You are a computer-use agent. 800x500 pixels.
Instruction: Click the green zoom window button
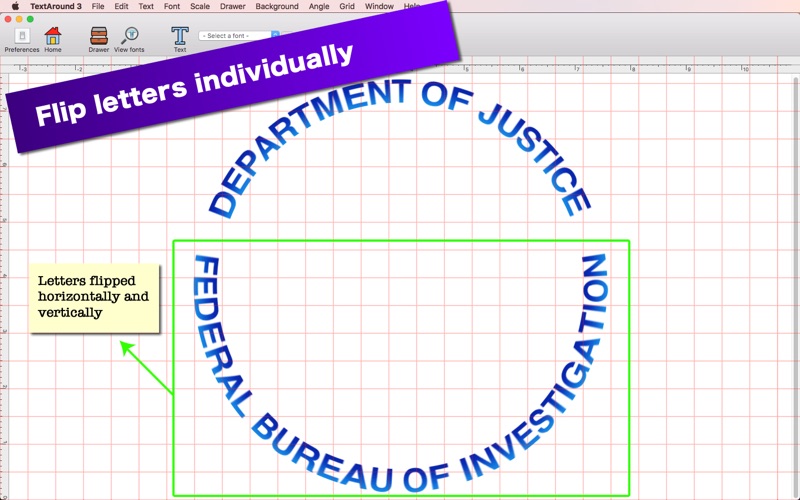pyautogui.click(x=30, y=19)
